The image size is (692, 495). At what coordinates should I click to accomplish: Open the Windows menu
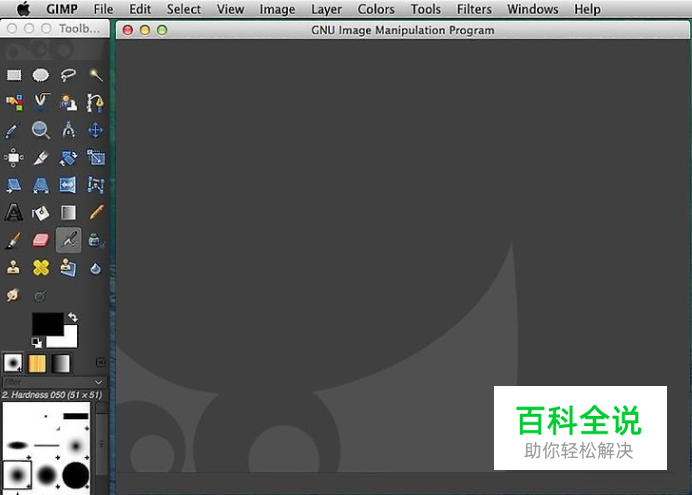(533, 9)
